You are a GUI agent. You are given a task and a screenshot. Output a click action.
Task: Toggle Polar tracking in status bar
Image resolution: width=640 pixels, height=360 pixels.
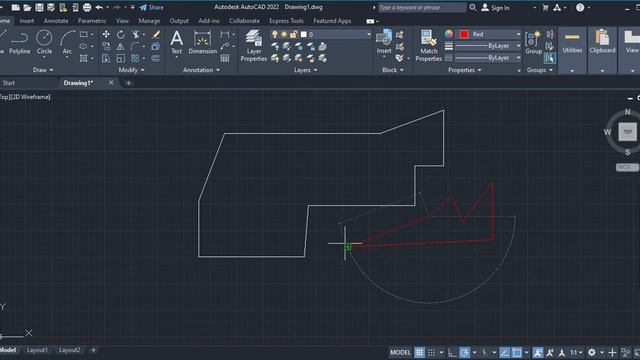pos(464,352)
